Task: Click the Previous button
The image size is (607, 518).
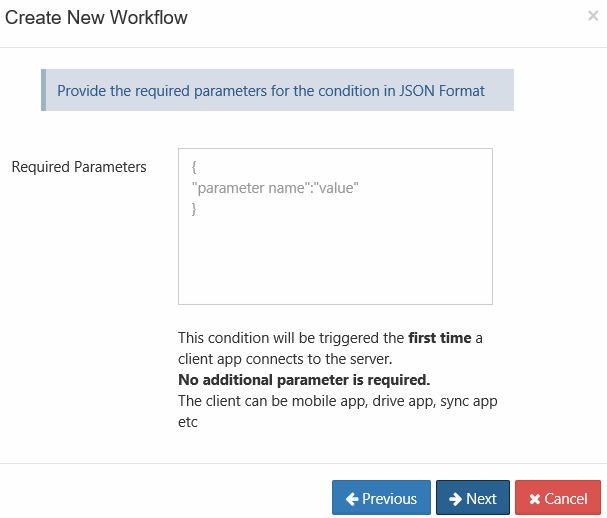Action: coord(381,498)
